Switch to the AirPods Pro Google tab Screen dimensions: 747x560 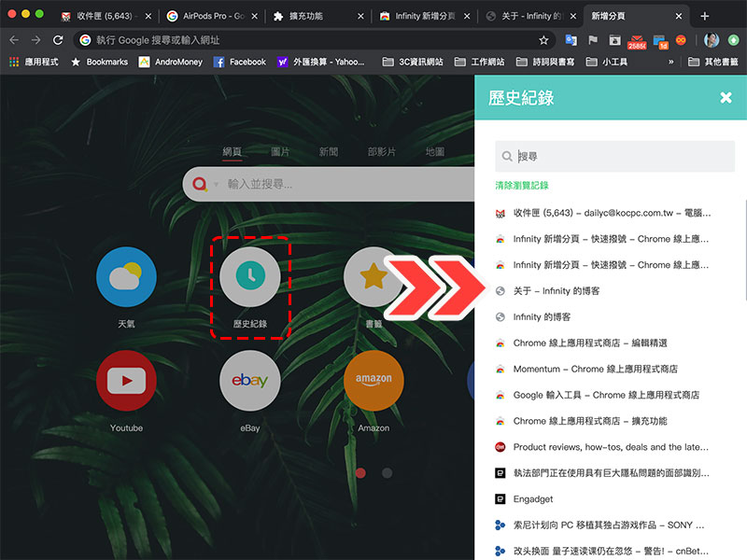tap(212, 16)
